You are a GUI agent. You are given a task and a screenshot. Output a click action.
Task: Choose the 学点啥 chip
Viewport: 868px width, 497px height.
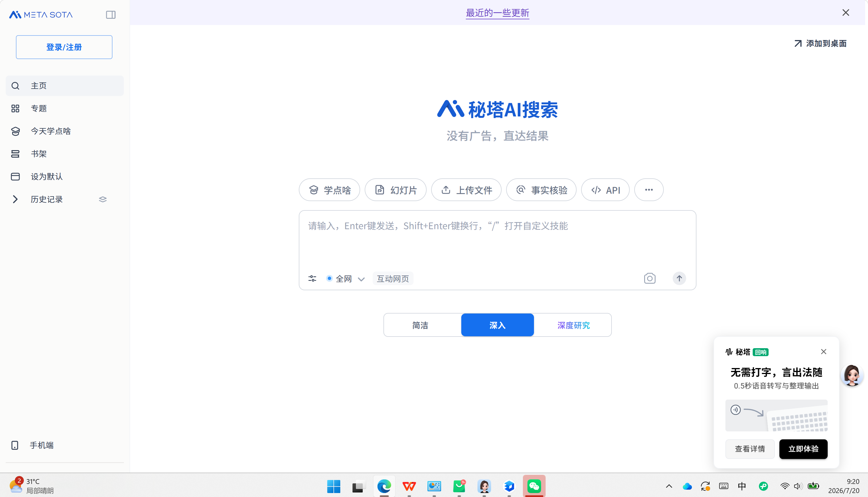tap(329, 190)
